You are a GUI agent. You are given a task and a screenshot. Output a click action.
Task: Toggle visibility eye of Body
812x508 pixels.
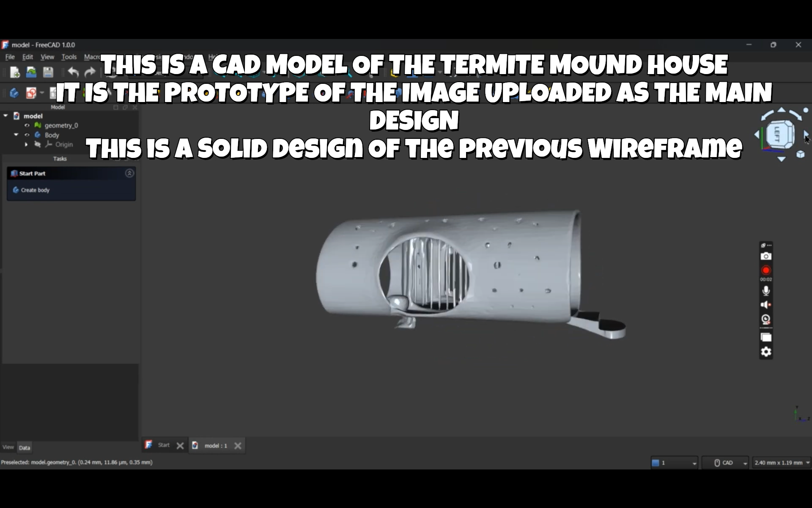click(27, 135)
